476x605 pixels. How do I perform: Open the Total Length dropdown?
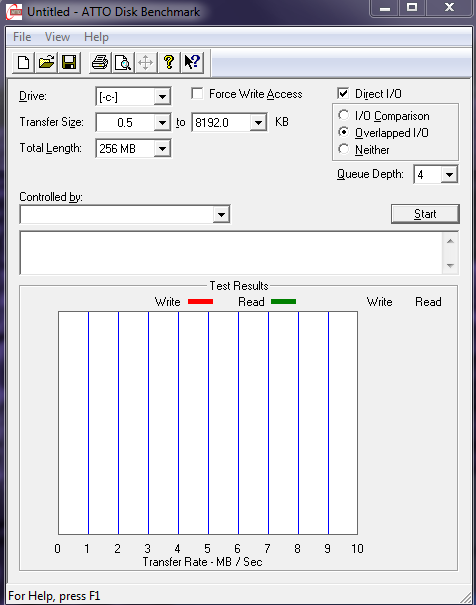pos(162,149)
